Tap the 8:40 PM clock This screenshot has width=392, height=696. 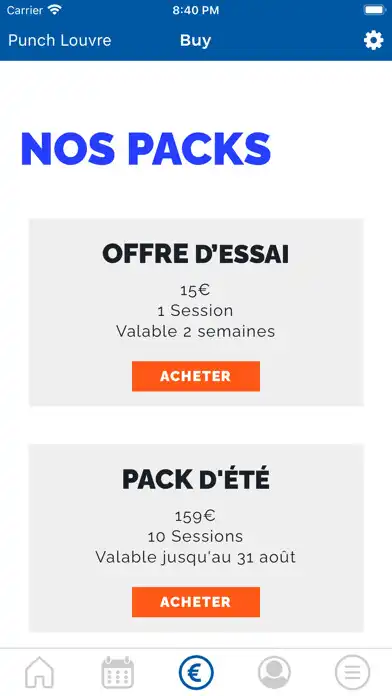[195, 10]
